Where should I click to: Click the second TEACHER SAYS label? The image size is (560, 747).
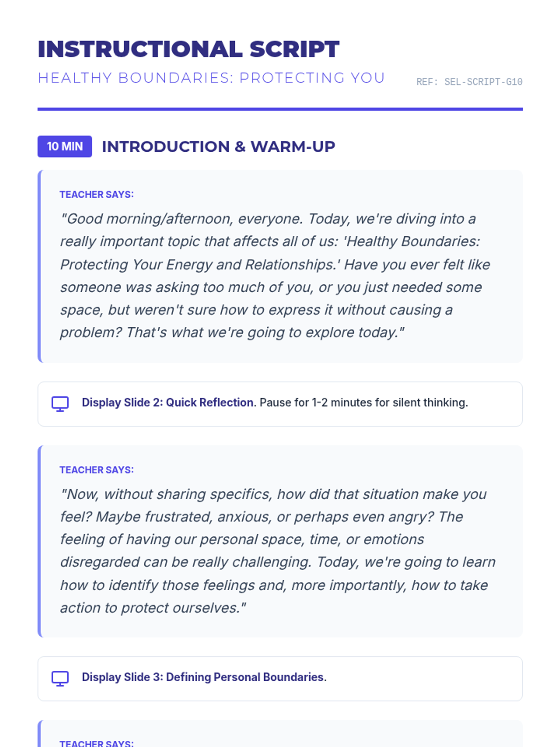97,470
